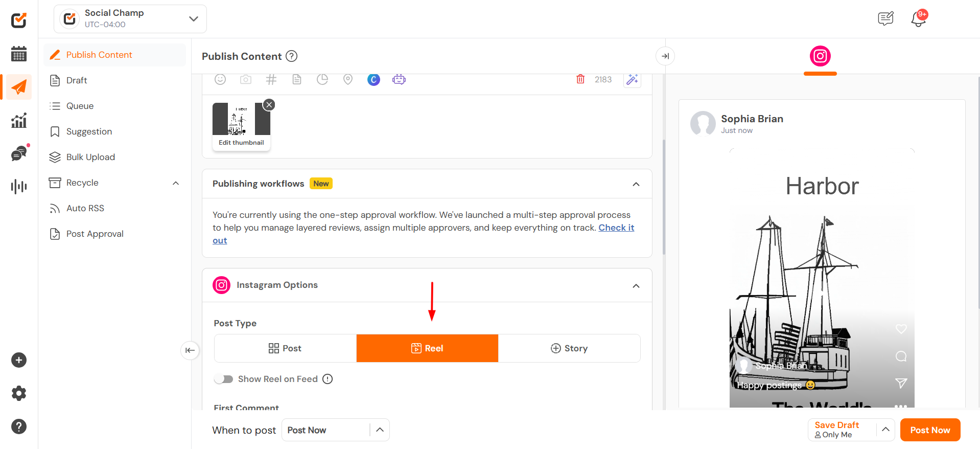
Task: Enable Show Reel on Feed toggle
Action: [224, 379]
